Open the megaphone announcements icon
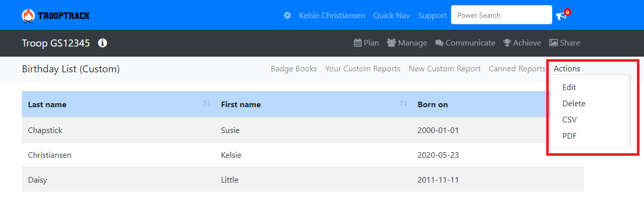644x219 pixels. pos(561,16)
